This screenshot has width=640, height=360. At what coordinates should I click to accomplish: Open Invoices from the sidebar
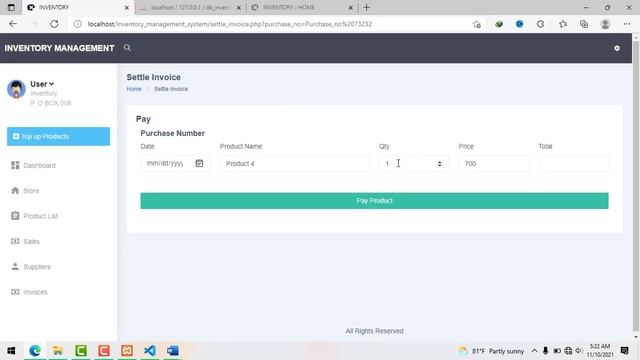tap(35, 292)
